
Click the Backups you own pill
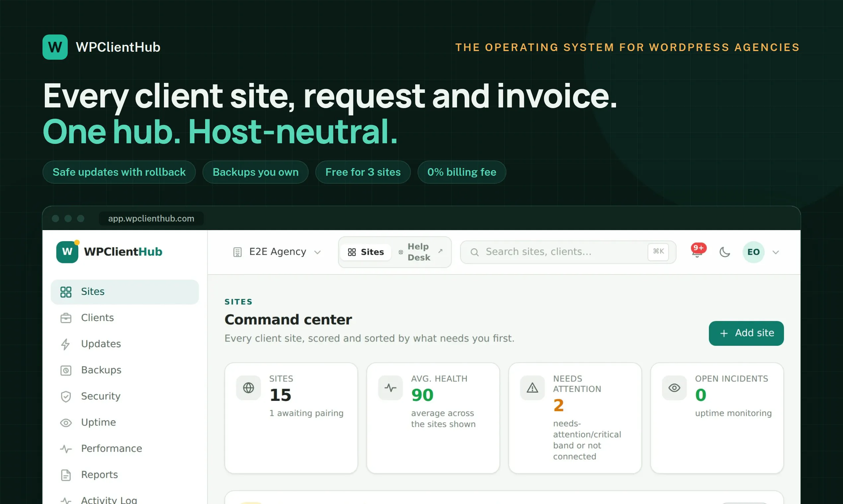(x=256, y=172)
